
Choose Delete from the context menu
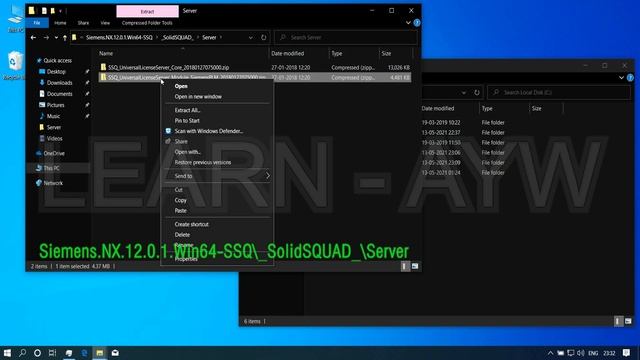182,235
